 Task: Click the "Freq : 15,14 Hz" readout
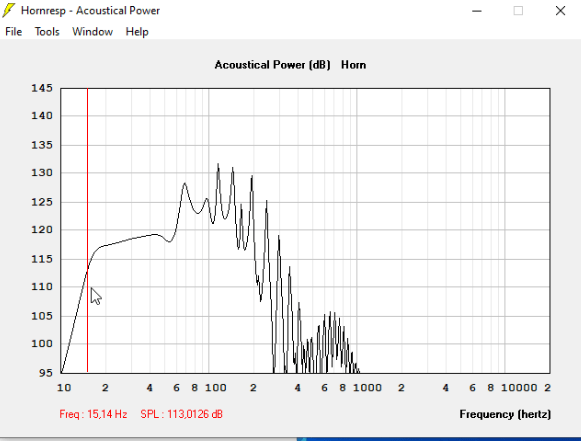(x=93, y=414)
